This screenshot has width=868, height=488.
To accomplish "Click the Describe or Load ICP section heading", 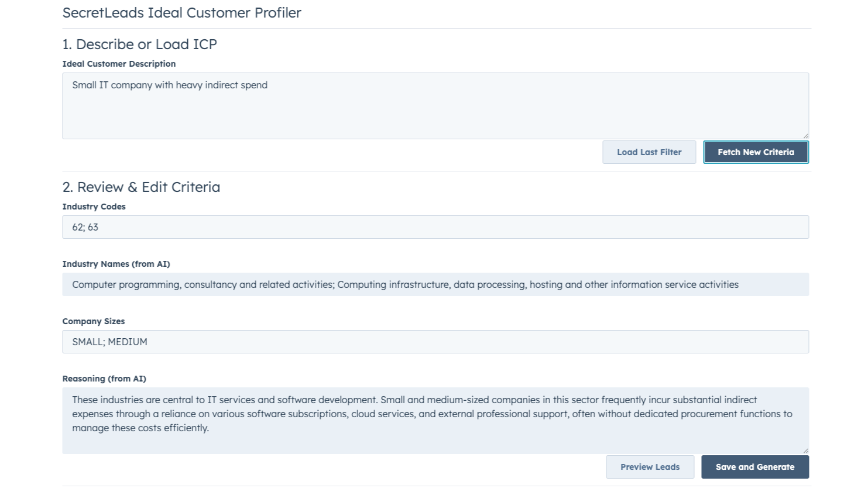I will pos(139,44).
